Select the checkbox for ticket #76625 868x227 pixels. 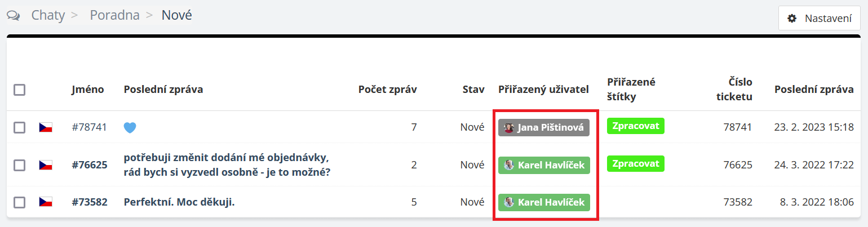(x=20, y=165)
